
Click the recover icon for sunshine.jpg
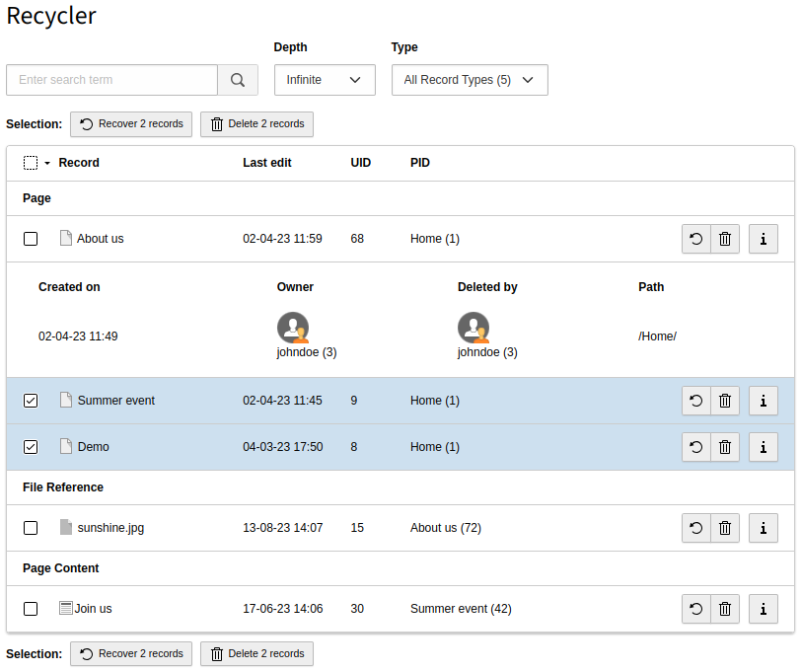click(695, 528)
